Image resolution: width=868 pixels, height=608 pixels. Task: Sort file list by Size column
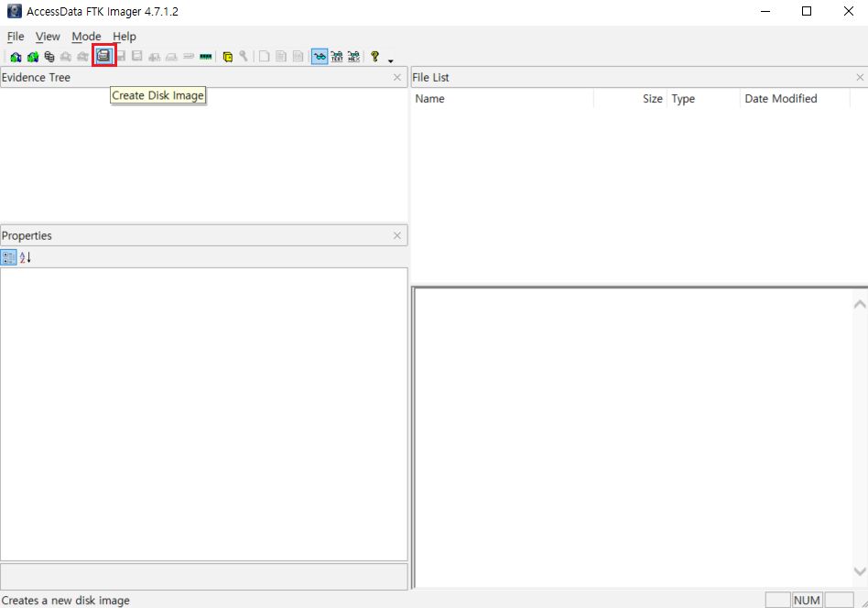630,99
